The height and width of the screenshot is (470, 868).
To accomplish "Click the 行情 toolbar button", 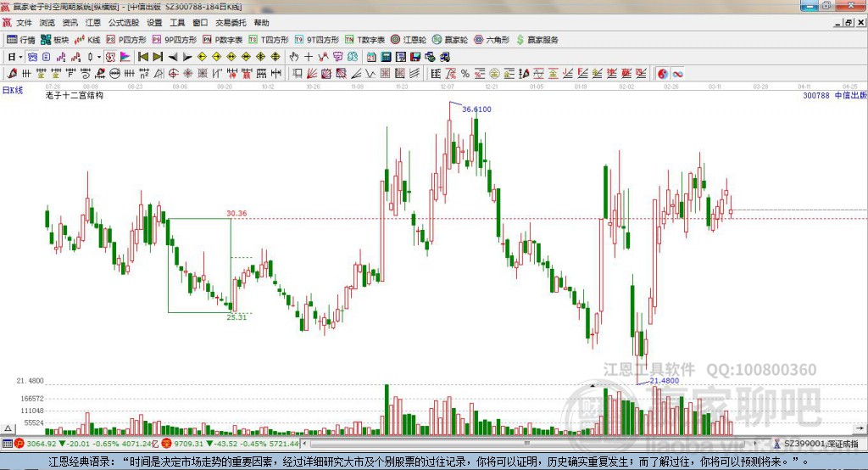I will point(21,39).
